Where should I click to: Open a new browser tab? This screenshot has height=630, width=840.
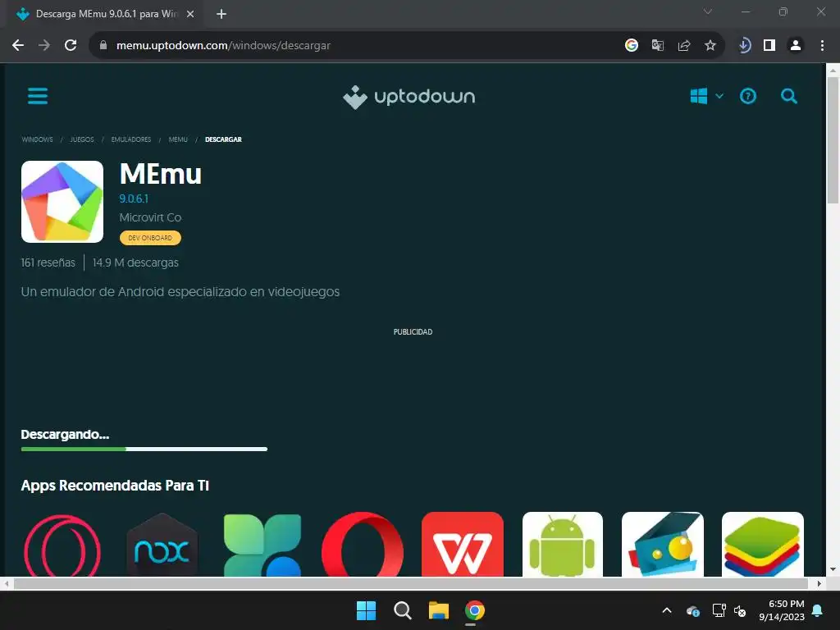[x=221, y=14]
